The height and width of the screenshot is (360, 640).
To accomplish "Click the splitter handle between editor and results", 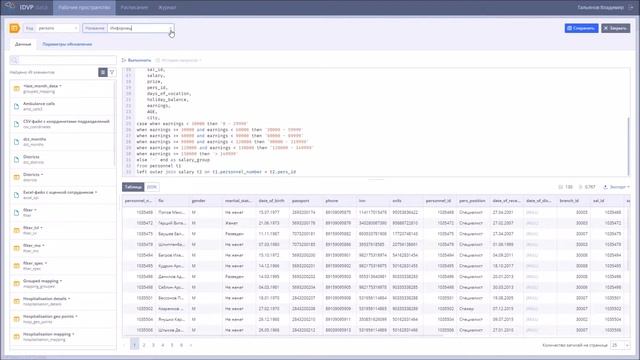I will [376, 179].
